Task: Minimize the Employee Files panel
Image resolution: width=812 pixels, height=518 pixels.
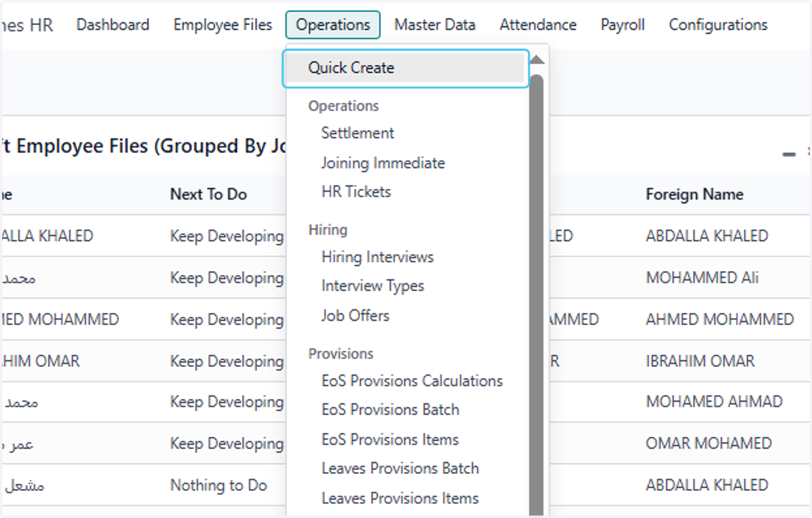Action: coord(789,155)
